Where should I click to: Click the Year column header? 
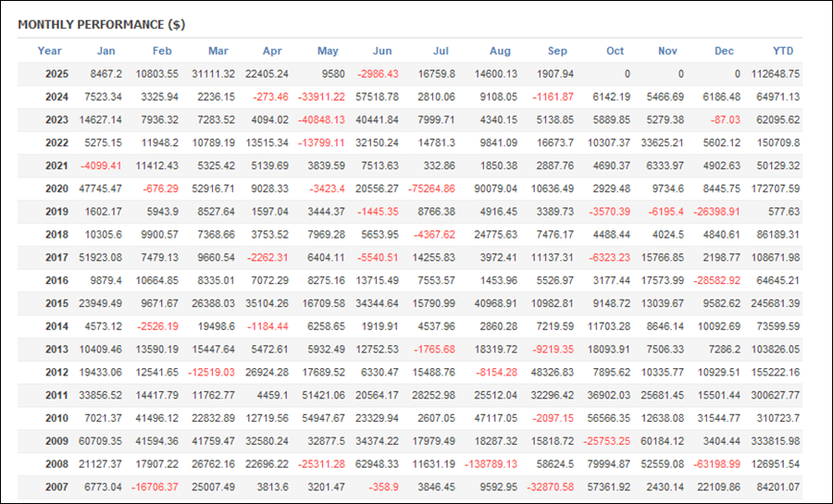click(x=49, y=51)
